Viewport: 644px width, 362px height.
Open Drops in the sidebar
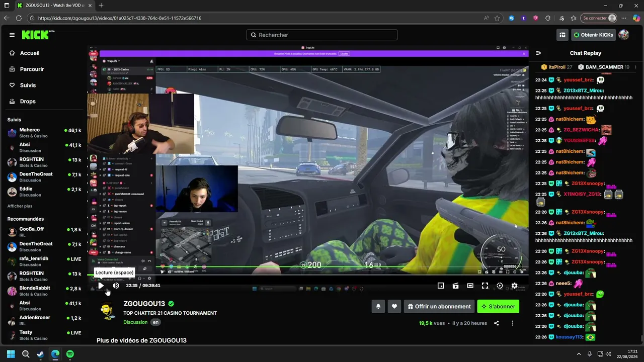[28, 101]
